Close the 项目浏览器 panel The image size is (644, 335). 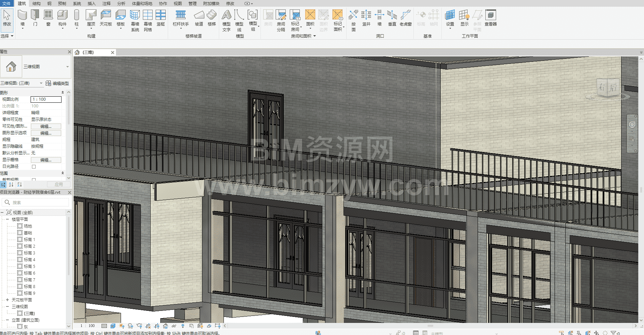tap(70, 192)
